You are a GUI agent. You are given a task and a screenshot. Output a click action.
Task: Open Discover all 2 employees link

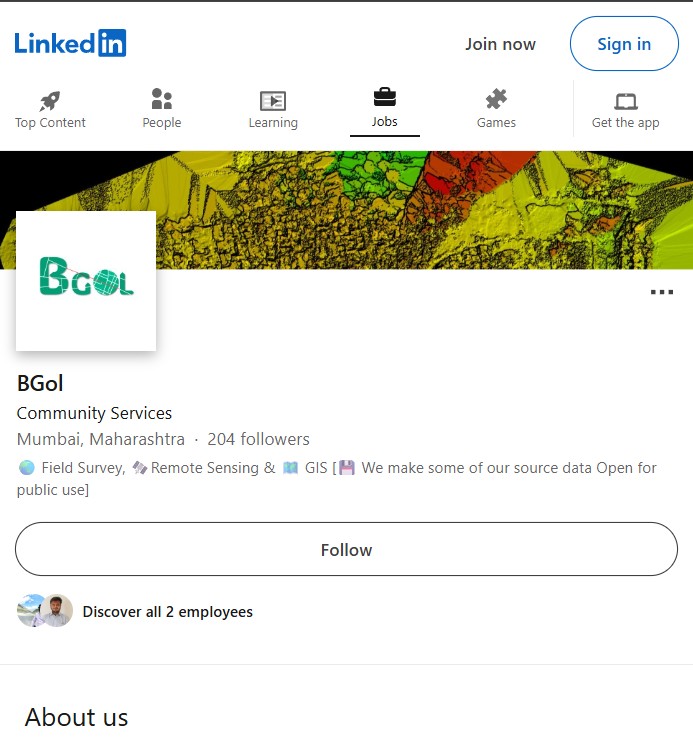coord(167,611)
